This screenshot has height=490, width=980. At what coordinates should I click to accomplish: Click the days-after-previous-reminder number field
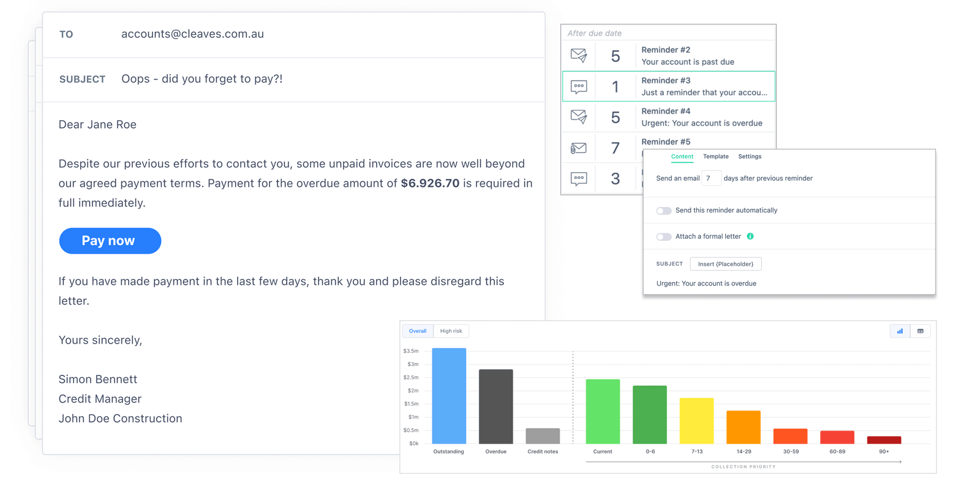[x=710, y=178]
